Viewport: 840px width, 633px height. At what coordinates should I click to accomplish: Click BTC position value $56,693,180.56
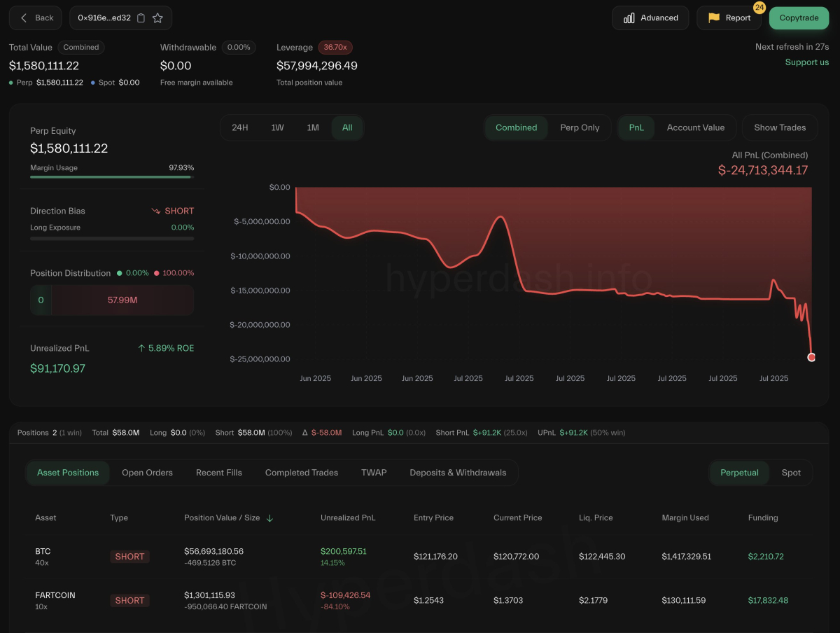[213, 552]
